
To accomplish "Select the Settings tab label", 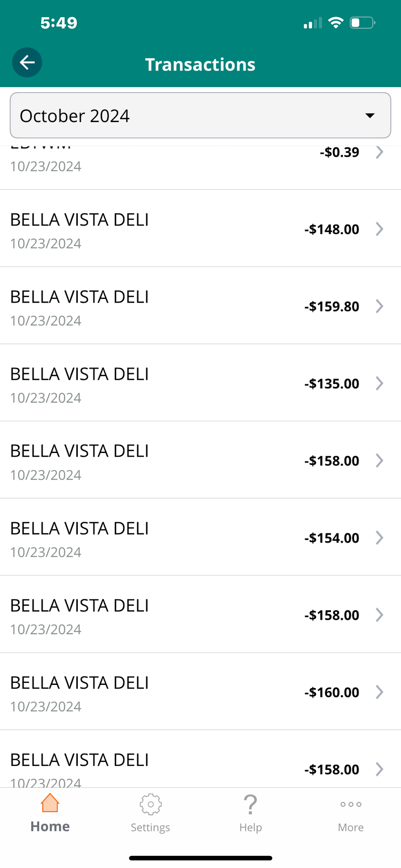I will coord(151,827).
